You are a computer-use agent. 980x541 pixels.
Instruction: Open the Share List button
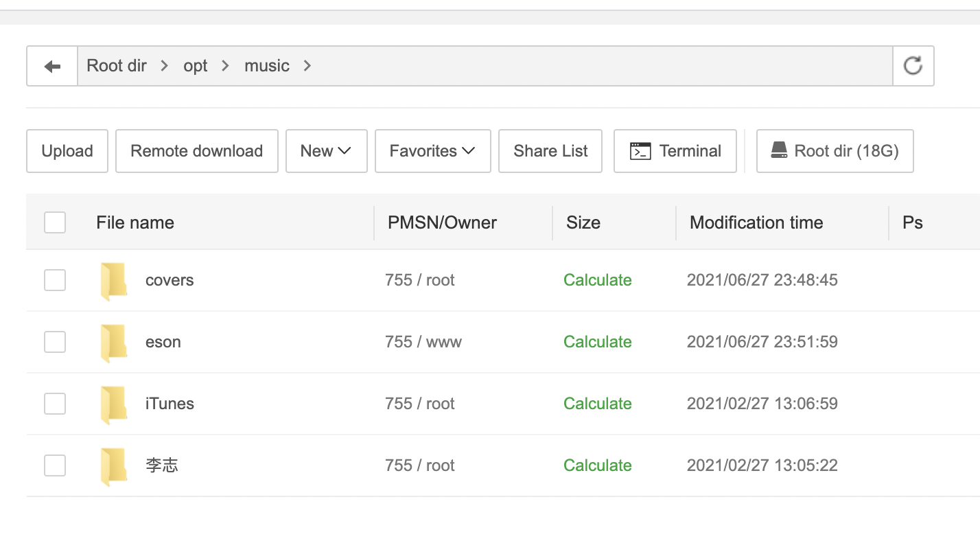pyautogui.click(x=550, y=151)
